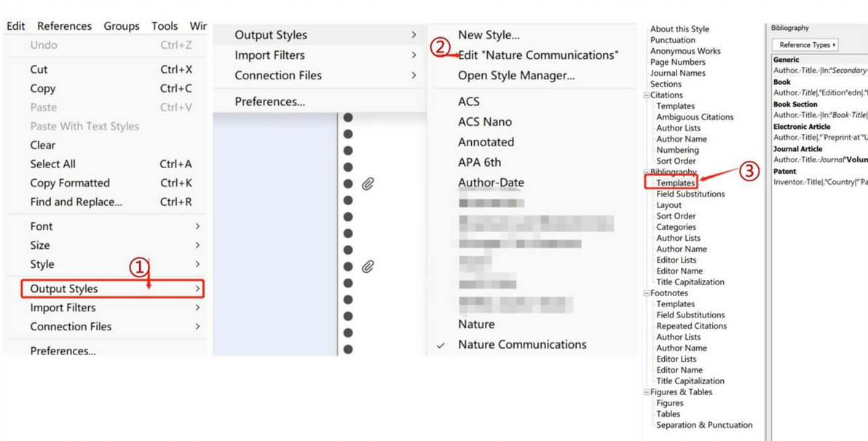This screenshot has height=441, width=868.
Task: Select Punctuation in the style tree
Action: 673,40
